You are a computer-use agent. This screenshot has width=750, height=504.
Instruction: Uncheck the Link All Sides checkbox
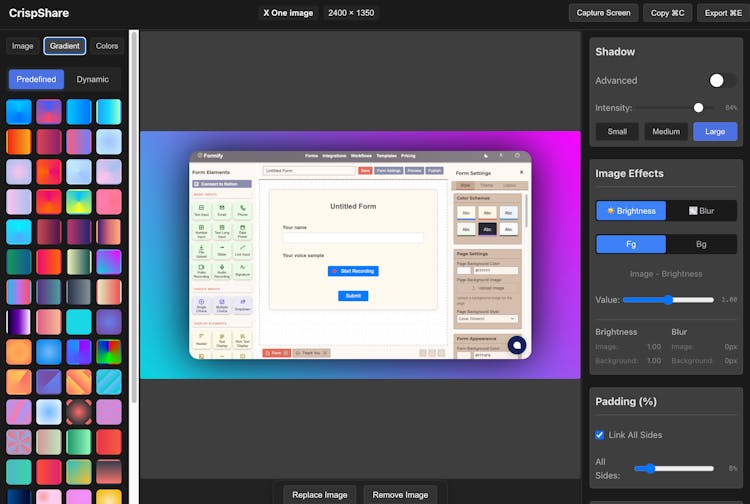click(600, 435)
